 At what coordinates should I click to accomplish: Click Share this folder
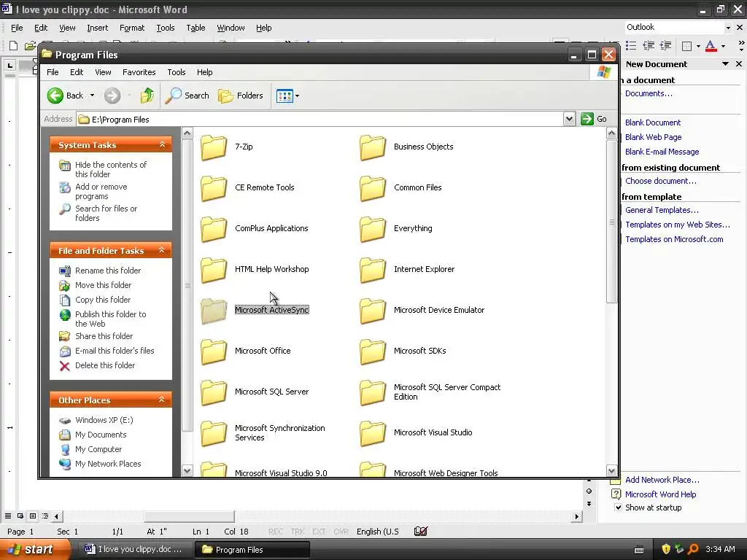coord(96,336)
